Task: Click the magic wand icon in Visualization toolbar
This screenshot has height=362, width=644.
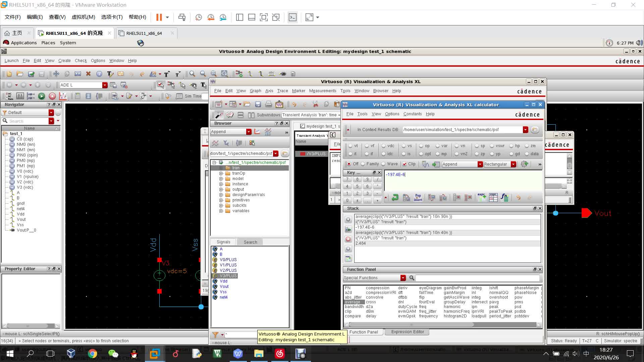Action: [x=219, y=115]
